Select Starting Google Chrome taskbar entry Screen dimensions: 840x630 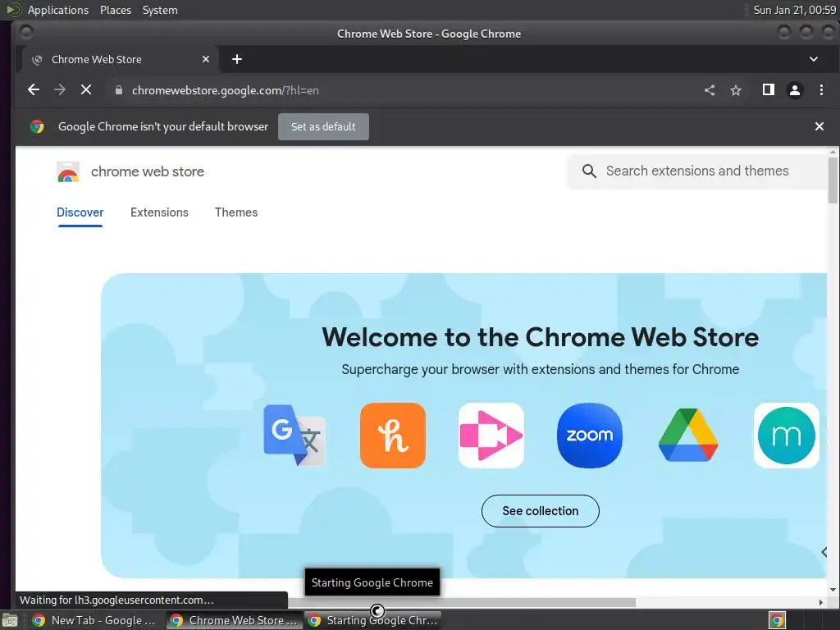coord(373,620)
